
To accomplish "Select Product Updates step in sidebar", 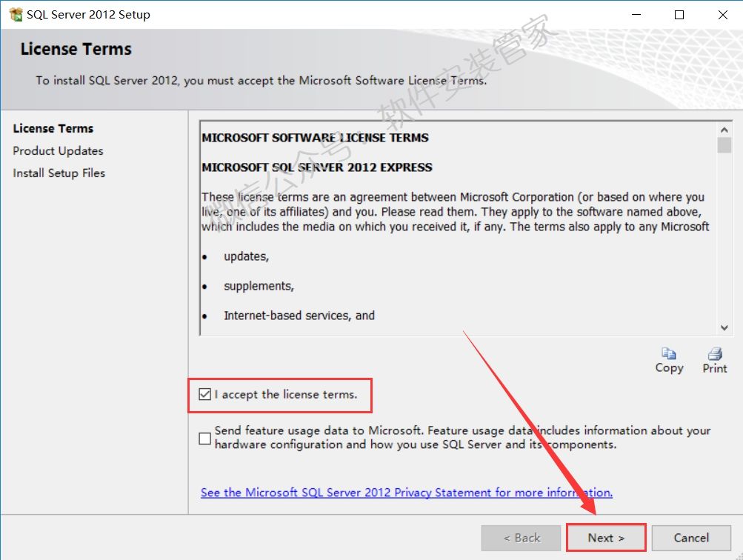I will point(58,150).
